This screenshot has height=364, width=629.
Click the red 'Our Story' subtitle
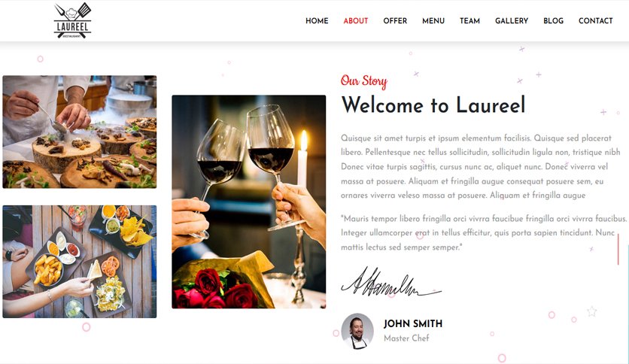[x=364, y=81]
